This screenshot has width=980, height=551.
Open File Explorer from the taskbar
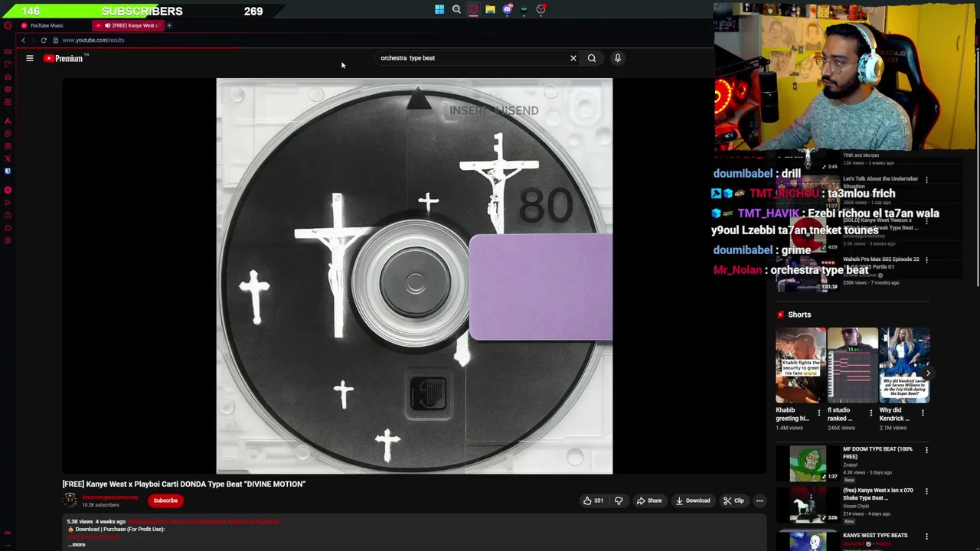490,10
